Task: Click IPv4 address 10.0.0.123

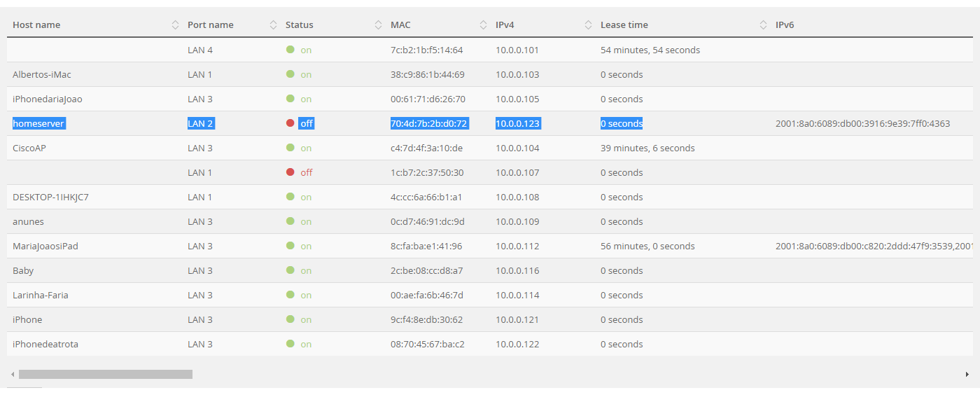Action: click(x=518, y=123)
